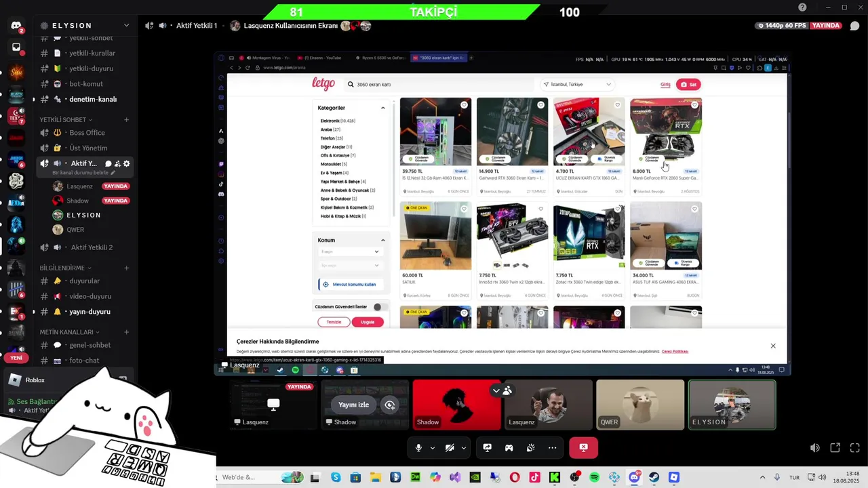Open Discord direct messages home icon
The height and width of the screenshot is (488, 868).
[x=16, y=25]
